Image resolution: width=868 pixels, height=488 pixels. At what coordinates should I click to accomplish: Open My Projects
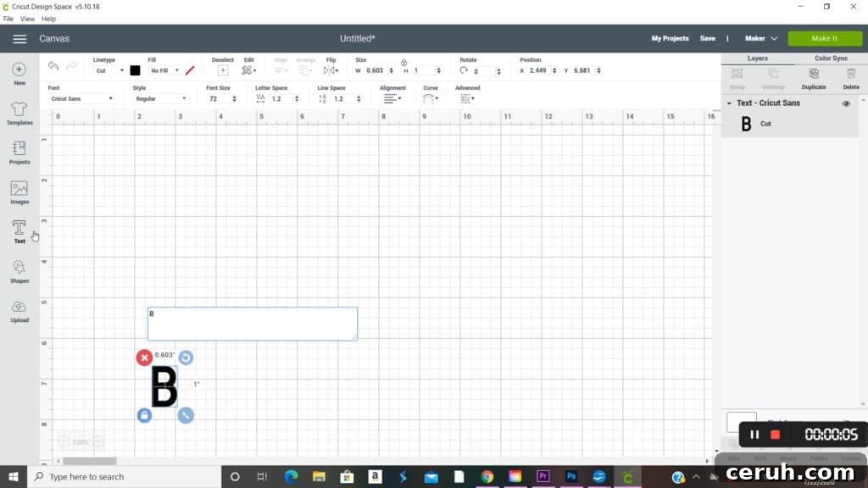[670, 38]
